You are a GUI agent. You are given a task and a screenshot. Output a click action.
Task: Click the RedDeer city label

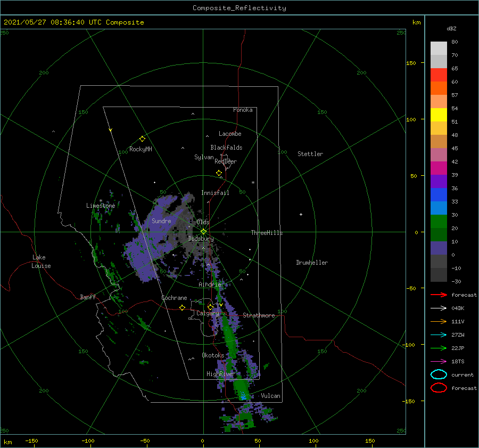click(226, 161)
